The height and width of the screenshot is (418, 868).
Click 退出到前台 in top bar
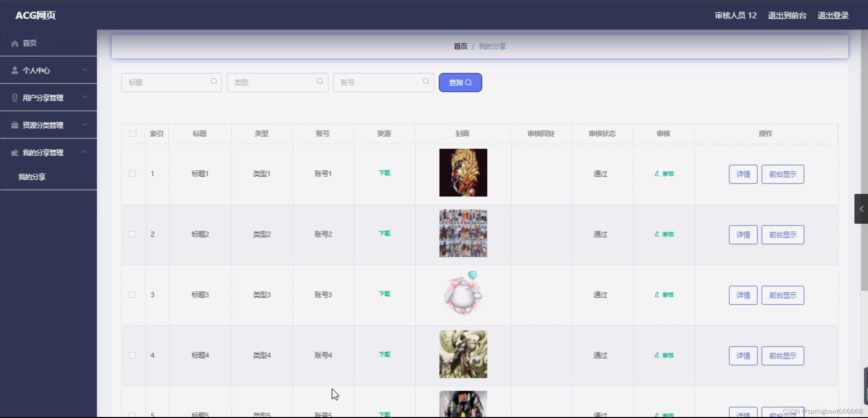click(x=787, y=15)
